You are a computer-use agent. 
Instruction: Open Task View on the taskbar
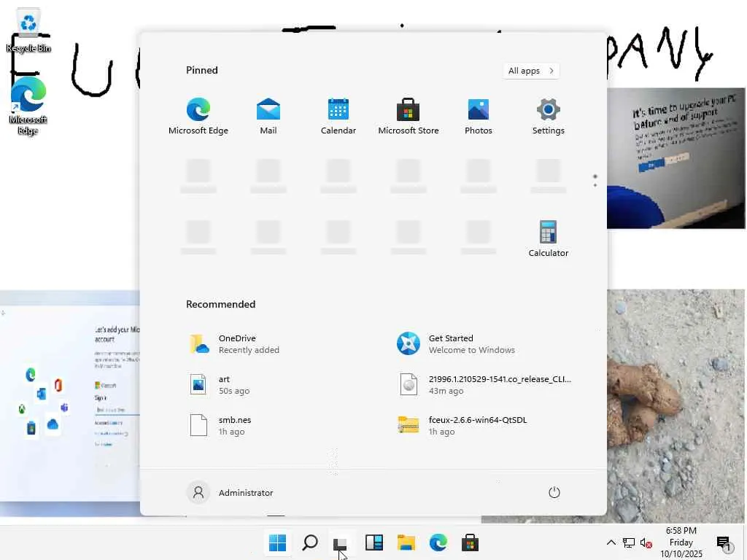pyautogui.click(x=341, y=542)
